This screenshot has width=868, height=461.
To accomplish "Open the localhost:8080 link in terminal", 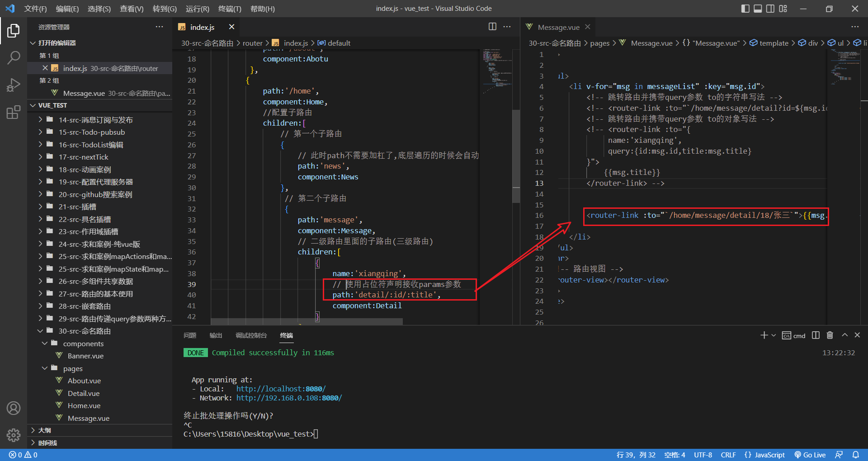I will coord(281,389).
